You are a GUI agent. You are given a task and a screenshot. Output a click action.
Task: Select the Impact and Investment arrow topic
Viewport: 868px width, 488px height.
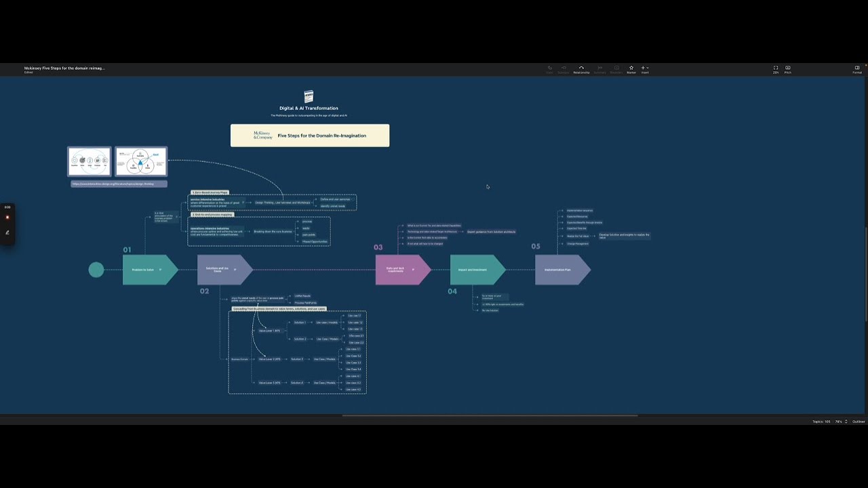[x=477, y=270]
